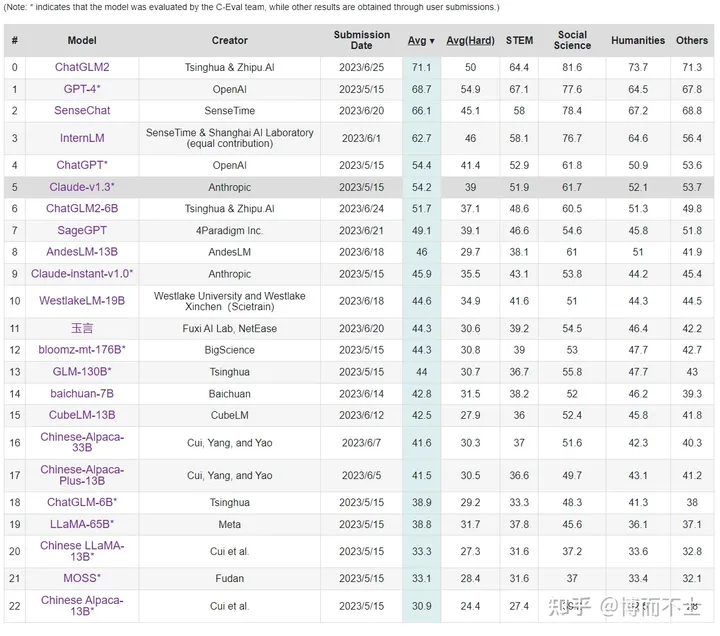Select the 'BigScience' creator cell
The height and width of the screenshot is (636, 720).
click(230, 350)
